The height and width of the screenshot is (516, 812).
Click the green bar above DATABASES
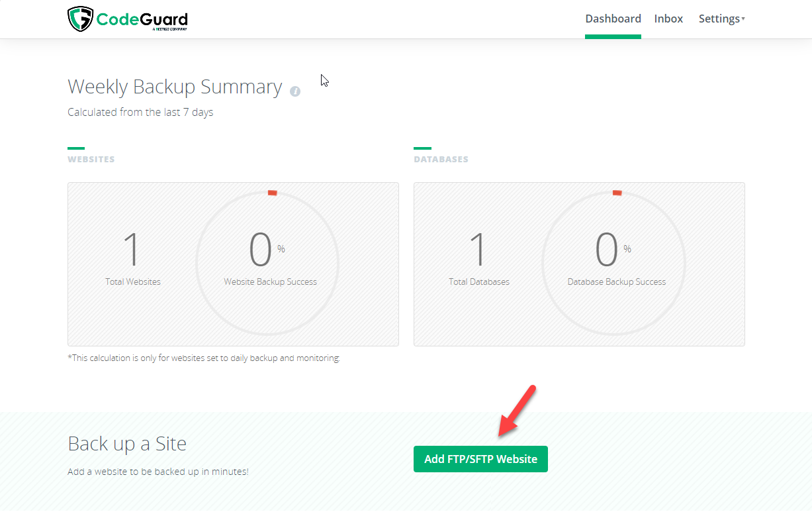click(x=422, y=148)
